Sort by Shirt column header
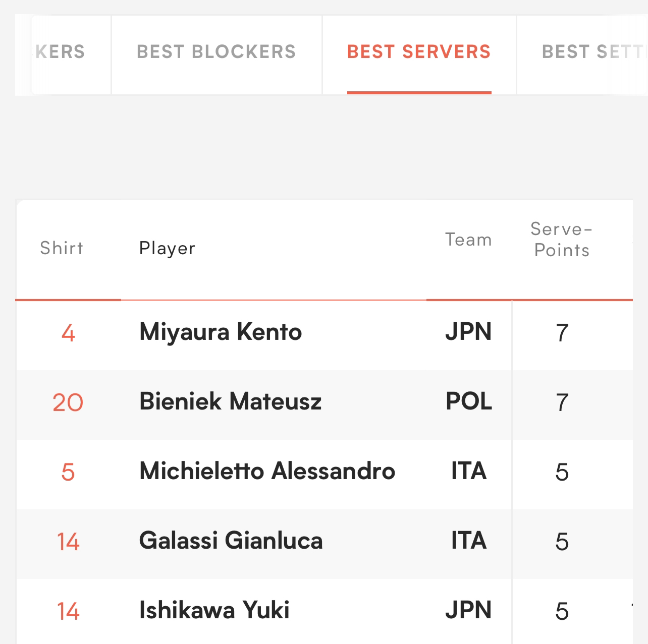The image size is (648, 644). pos(62,248)
